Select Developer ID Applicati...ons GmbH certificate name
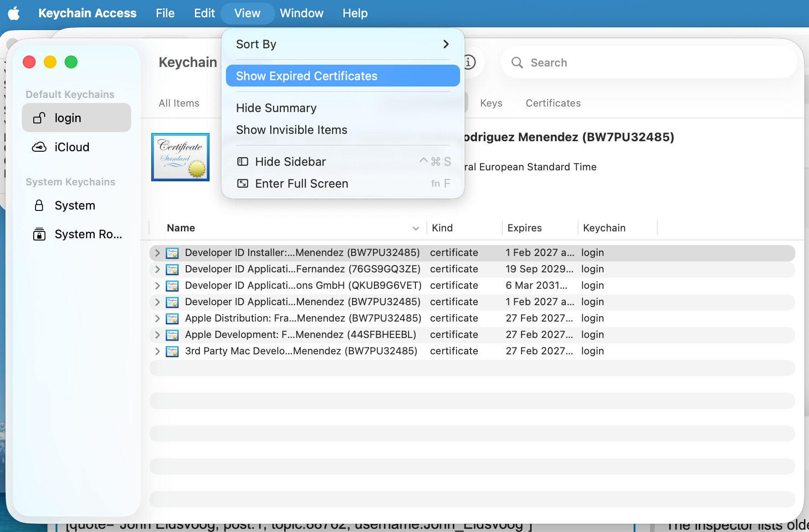The image size is (809, 532). point(303,286)
